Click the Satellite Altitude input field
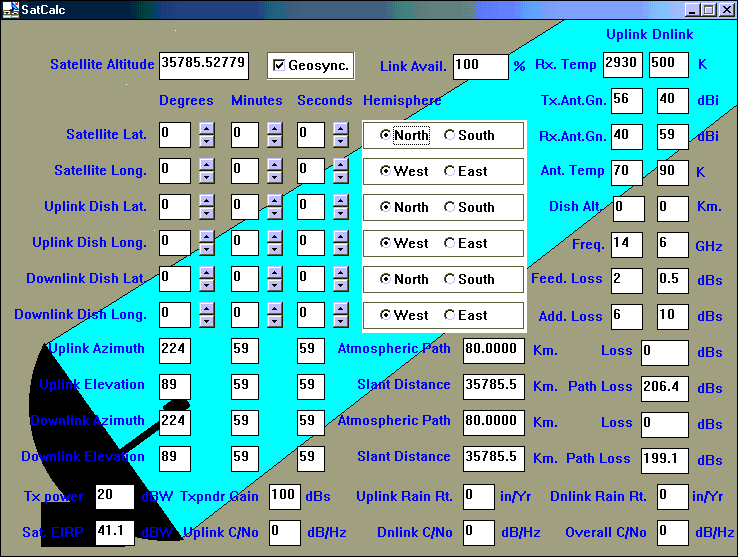 tap(204, 66)
